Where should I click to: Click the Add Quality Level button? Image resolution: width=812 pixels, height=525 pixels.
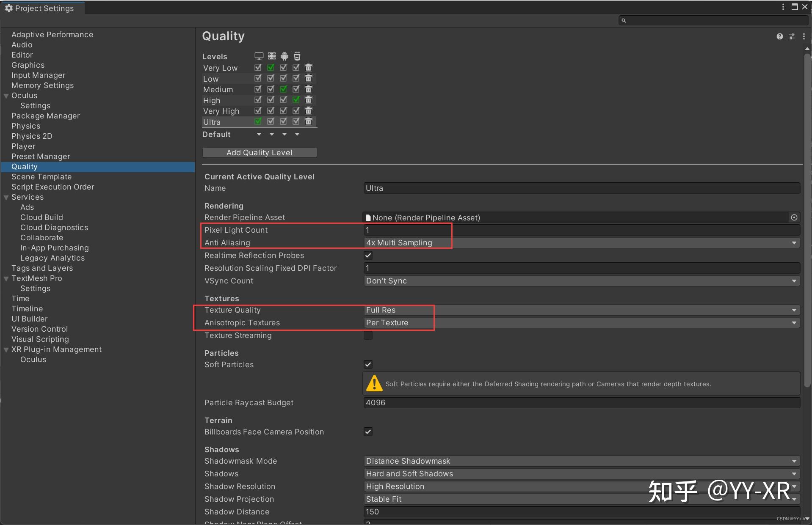click(x=260, y=152)
